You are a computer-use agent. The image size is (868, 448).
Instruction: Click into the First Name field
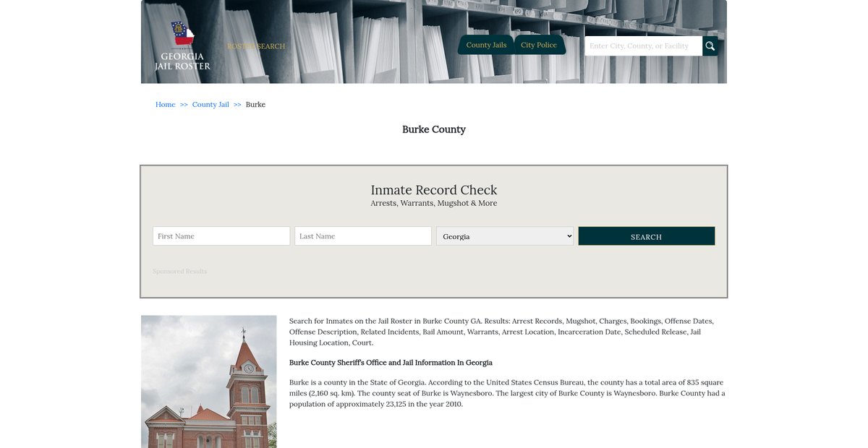coord(221,236)
